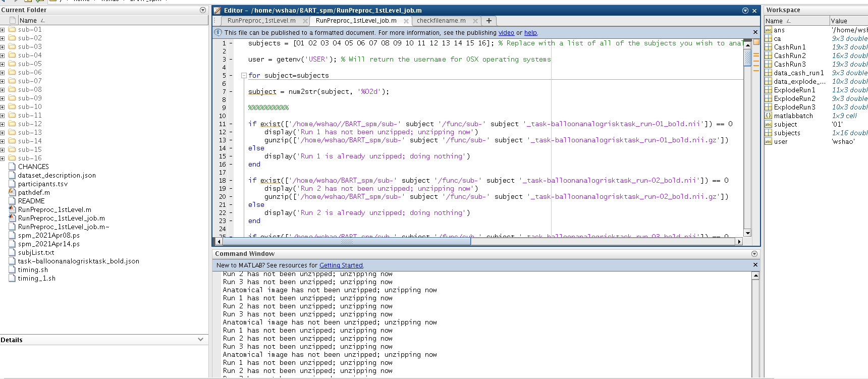Set breakpoint at line 11
868x379 pixels.
click(231, 124)
